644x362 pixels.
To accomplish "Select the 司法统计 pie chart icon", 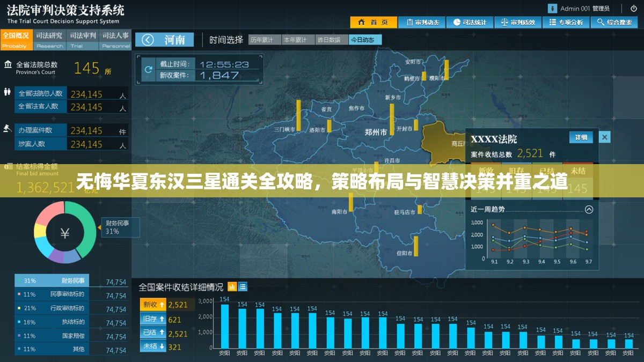I will pos(457,23).
